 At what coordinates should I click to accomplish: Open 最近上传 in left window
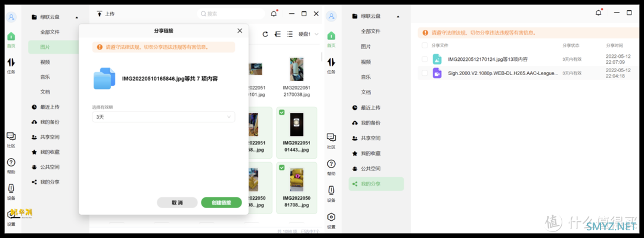(45, 107)
